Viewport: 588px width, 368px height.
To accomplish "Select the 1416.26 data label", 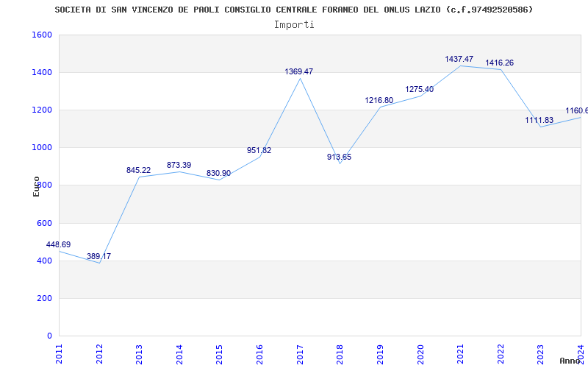I will pos(500,63).
